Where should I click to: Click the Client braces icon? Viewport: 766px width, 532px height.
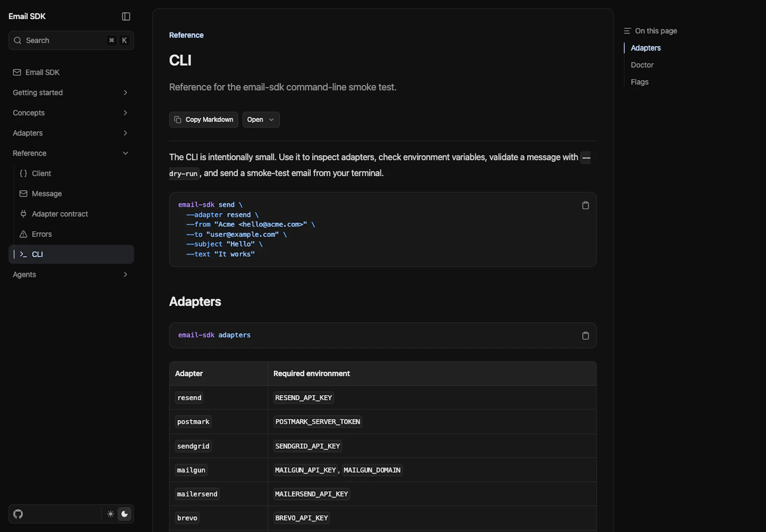click(23, 173)
